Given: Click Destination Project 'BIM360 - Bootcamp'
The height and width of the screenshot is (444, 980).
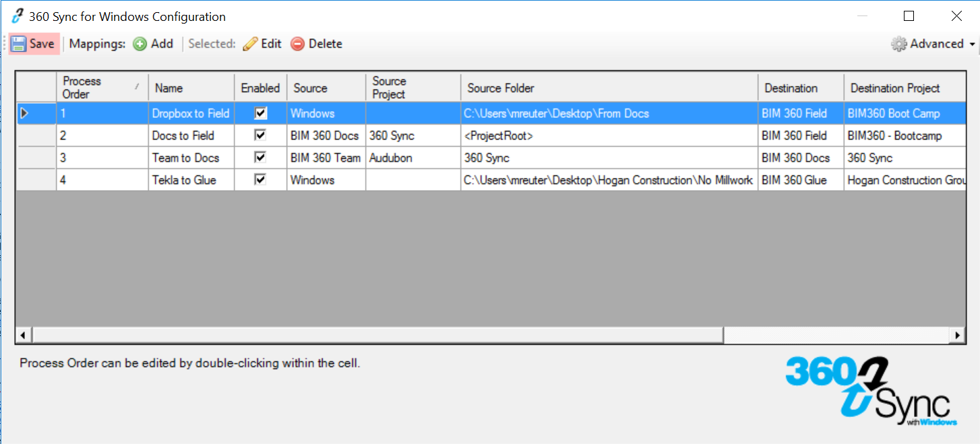Looking at the screenshot, I should (905, 135).
